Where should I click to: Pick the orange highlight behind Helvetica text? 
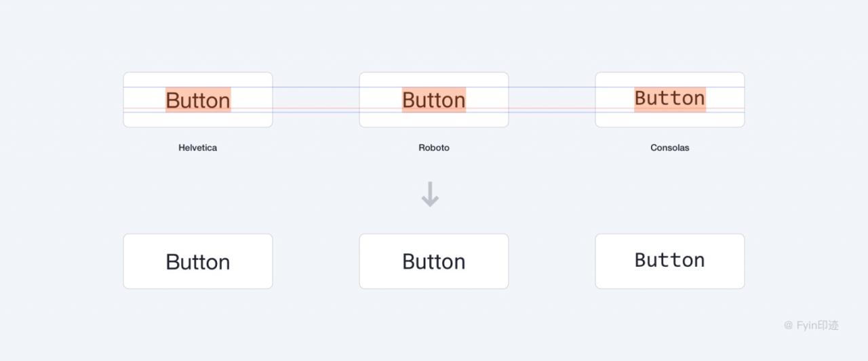pyautogui.click(x=198, y=100)
